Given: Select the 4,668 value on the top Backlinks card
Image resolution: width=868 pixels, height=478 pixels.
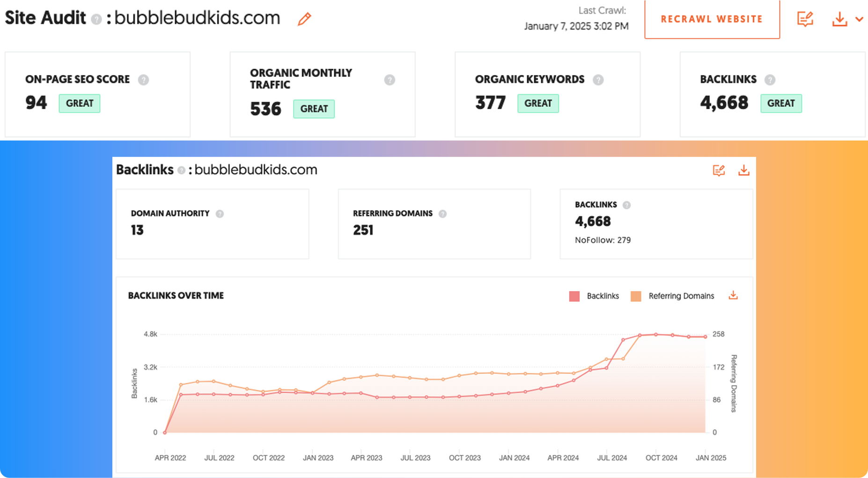Looking at the screenshot, I should (x=724, y=103).
